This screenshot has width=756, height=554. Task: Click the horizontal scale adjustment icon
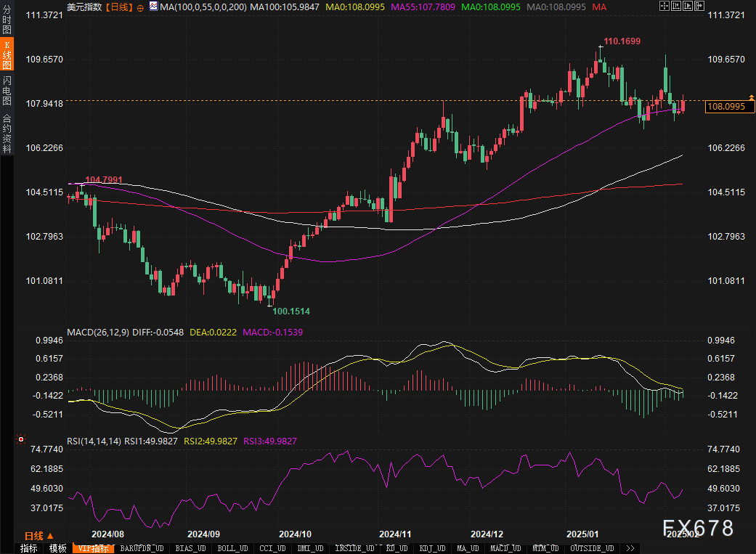[x=699, y=6]
